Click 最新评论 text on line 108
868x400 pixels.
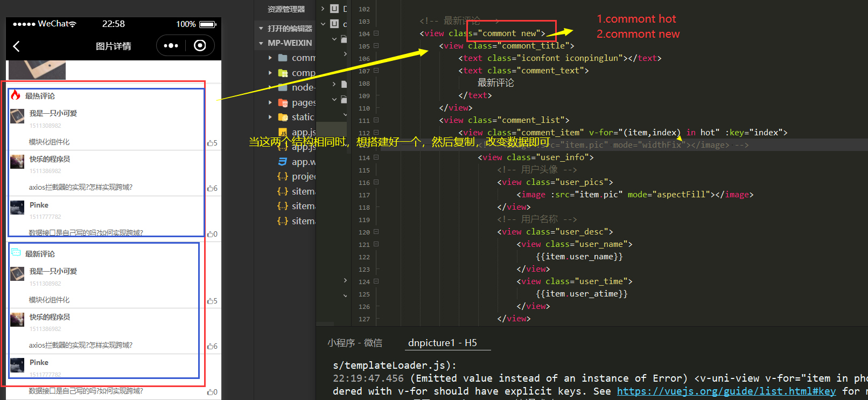496,83
